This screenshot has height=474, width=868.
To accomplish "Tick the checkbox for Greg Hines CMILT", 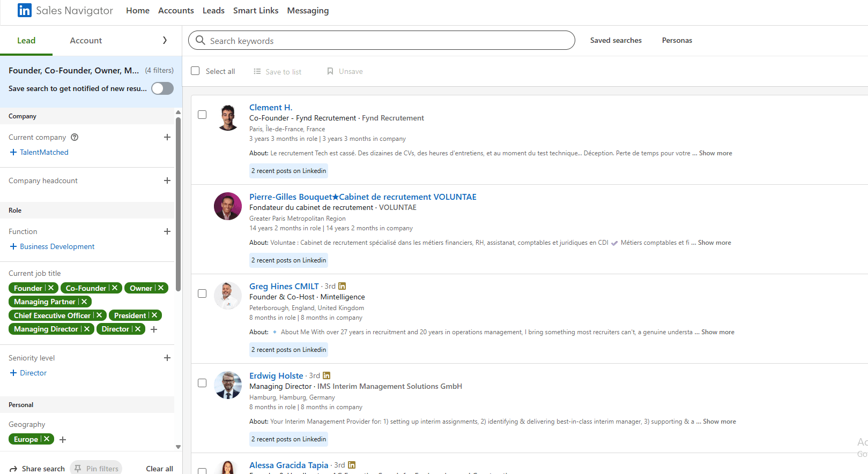I will (202, 294).
